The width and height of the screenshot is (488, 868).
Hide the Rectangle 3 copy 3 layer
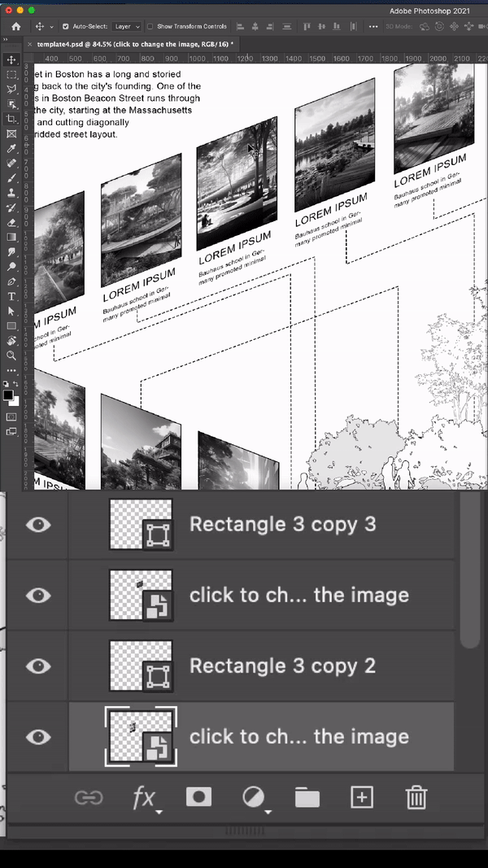(37, 525)
